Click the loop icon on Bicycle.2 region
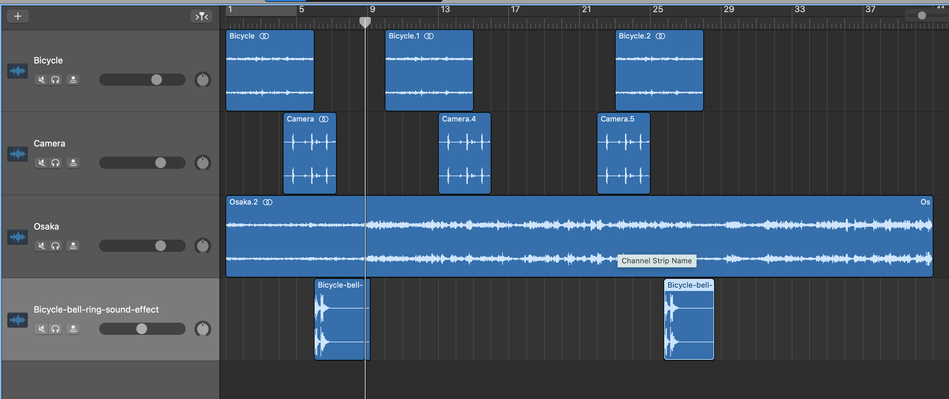 tap(660, 36)
